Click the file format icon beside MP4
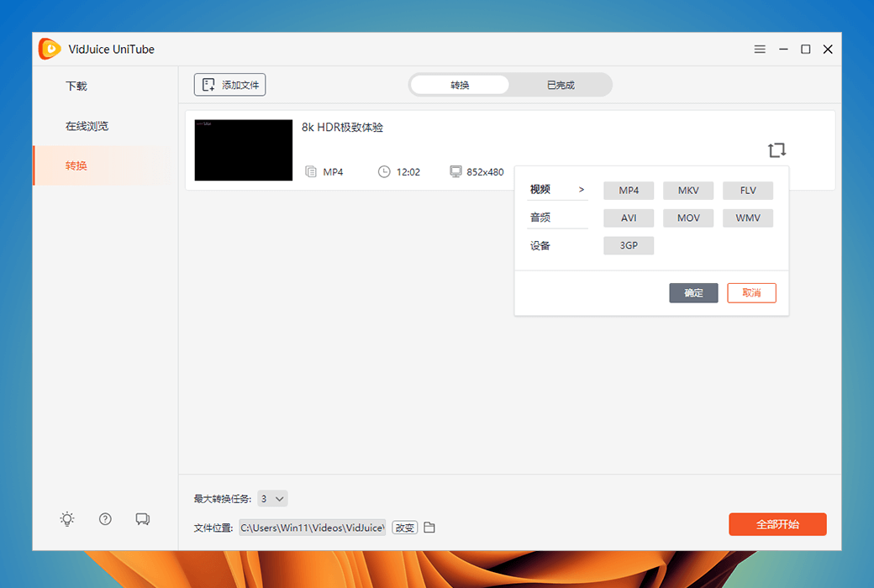Image resolution: width=874 pixels, height=588 pixels. click(x=311, y=171)
